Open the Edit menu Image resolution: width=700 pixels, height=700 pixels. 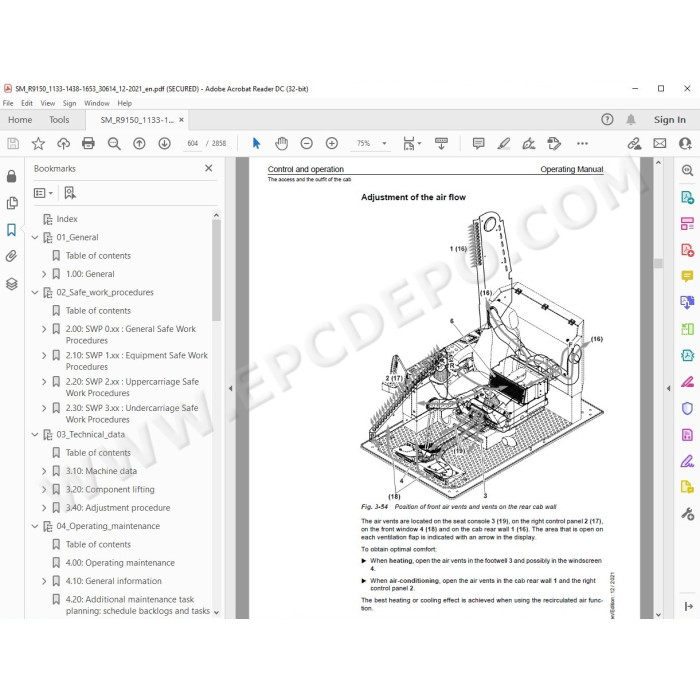coord(27,103)
